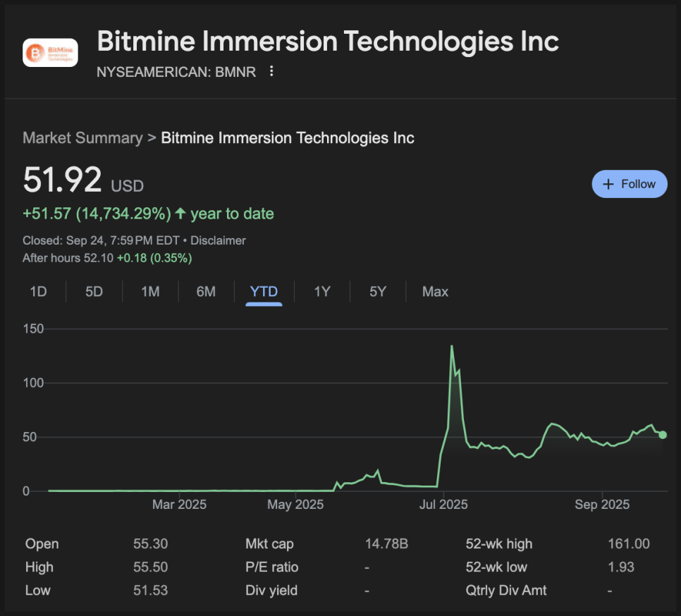The height and width of the screenshot is (616, 681).
Task: Click the 52-wk low value 1.93
Action: click(621, 567)
